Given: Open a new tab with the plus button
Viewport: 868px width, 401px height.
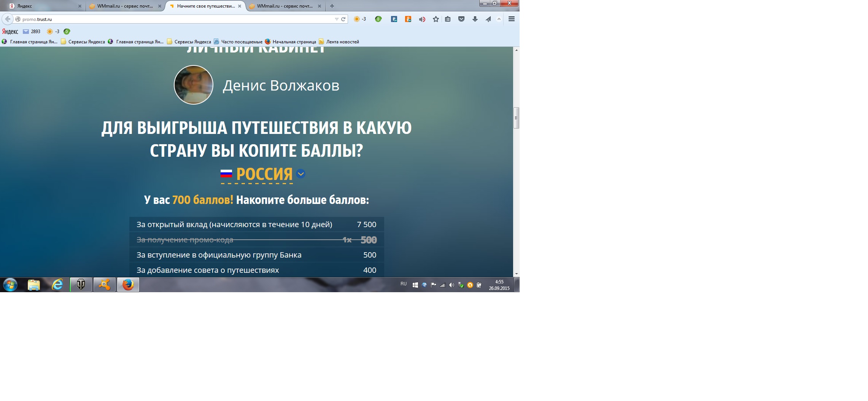Looking at the screenshot, I should pos(332,6).
